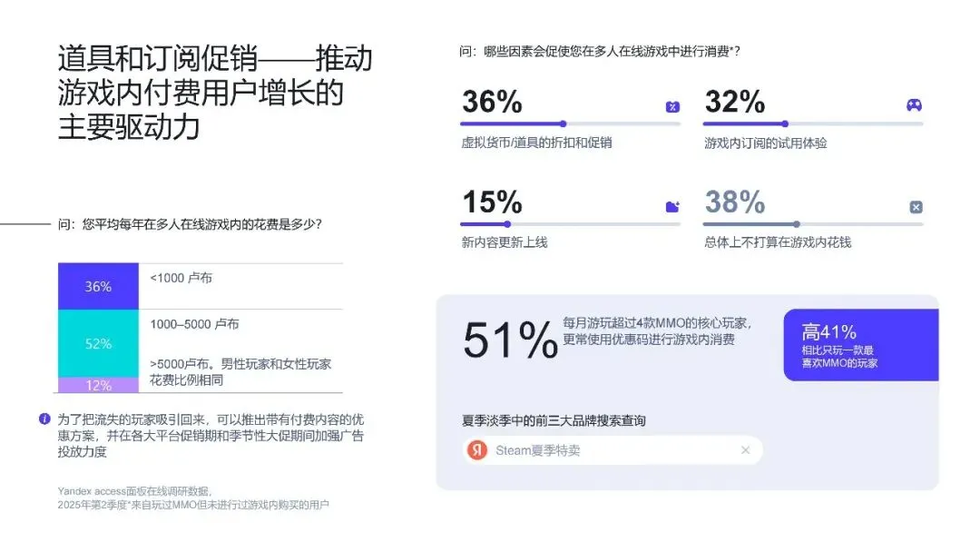This screenshot has width=980, height=552.
Task: Click the cyan 52% chart segment
Action: point(98,344)
